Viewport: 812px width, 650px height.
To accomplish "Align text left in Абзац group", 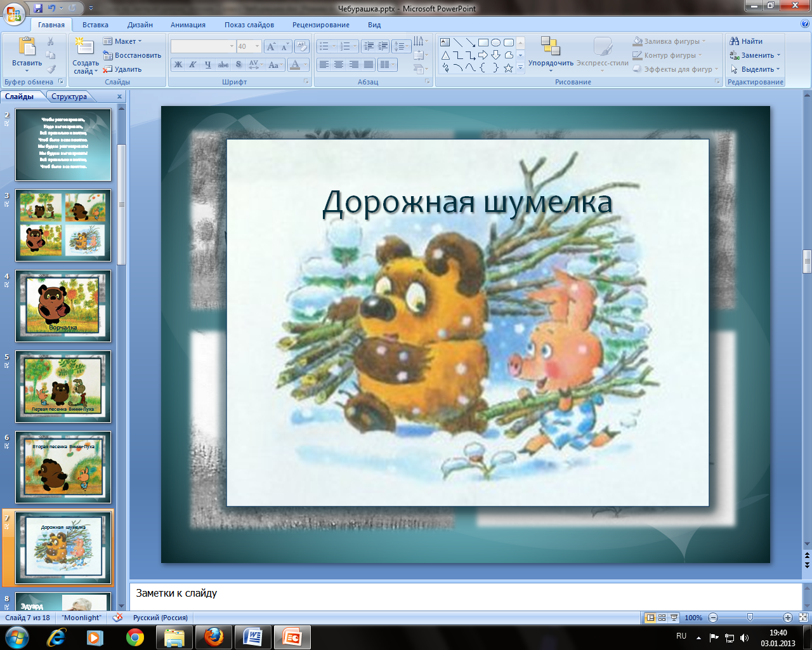I will [324, 65].
